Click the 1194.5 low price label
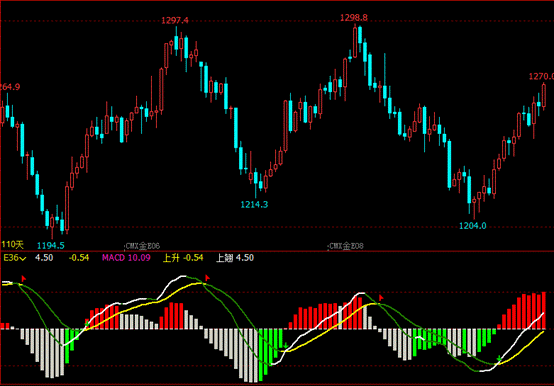 click(x=51, y=245)
